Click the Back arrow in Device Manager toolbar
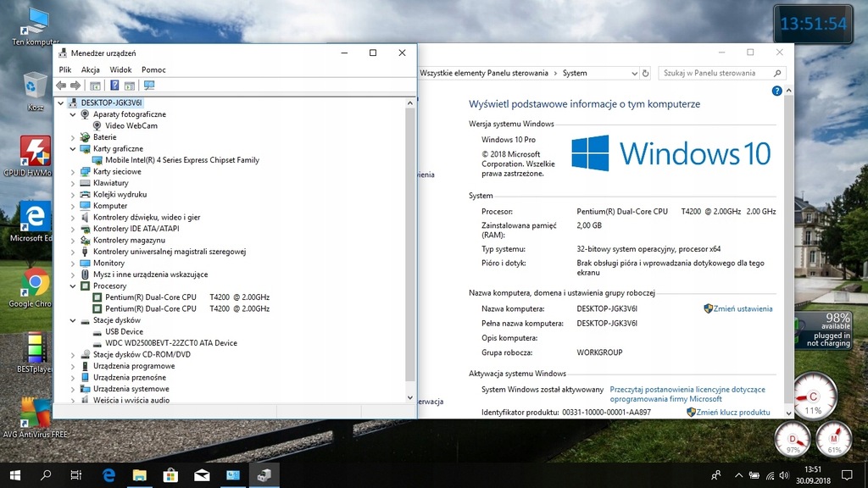 [x=61, y=86]
